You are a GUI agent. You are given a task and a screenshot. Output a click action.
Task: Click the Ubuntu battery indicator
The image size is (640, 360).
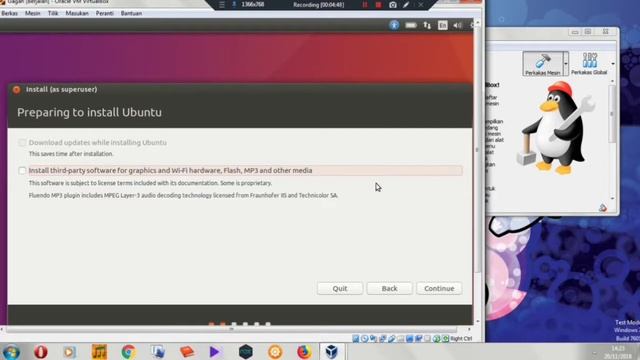(x=411, y=25)
